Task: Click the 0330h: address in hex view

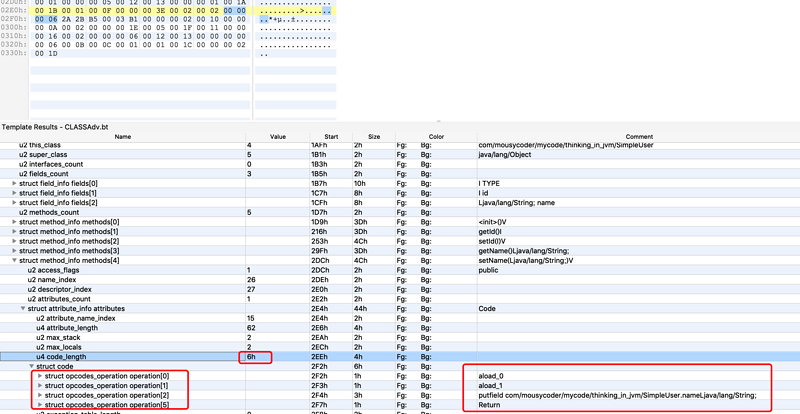Action: coord(14,54)
